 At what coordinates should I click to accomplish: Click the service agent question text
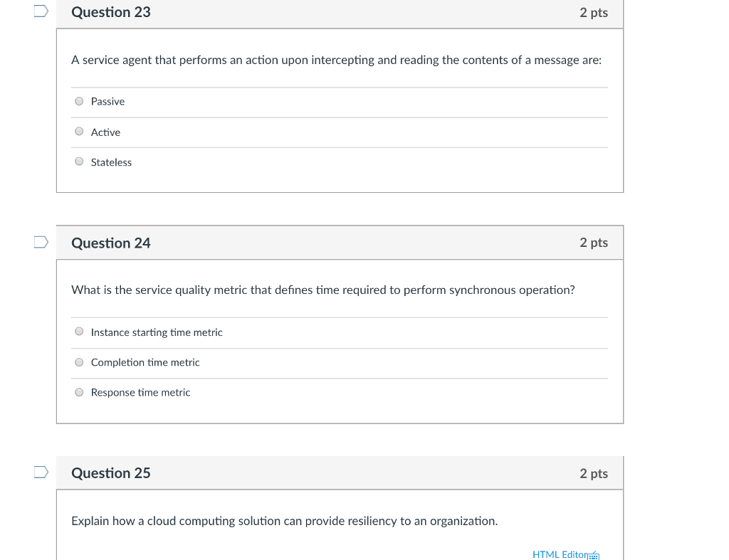coord(336,60)
